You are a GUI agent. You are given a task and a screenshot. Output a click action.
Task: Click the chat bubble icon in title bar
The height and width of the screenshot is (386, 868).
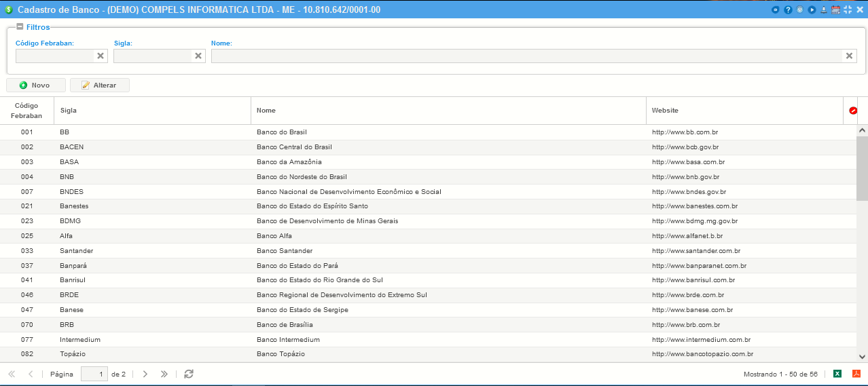pos(776,9)
